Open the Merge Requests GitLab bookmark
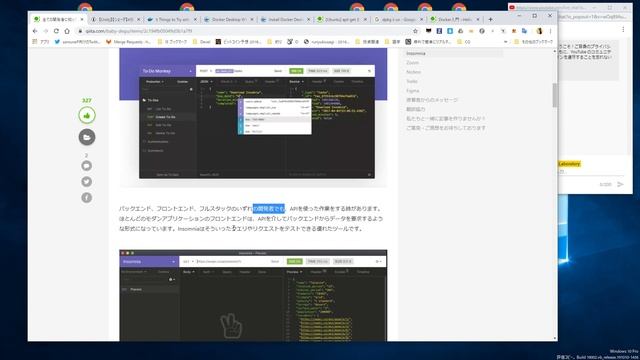 pos(128,42)
